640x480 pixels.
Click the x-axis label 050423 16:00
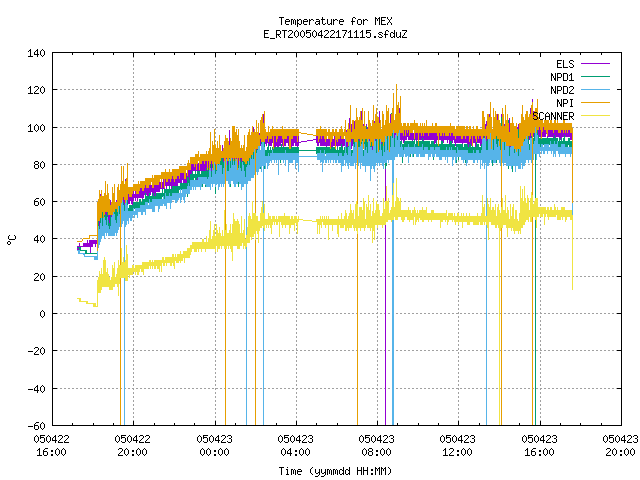click(x=540, y=445)
